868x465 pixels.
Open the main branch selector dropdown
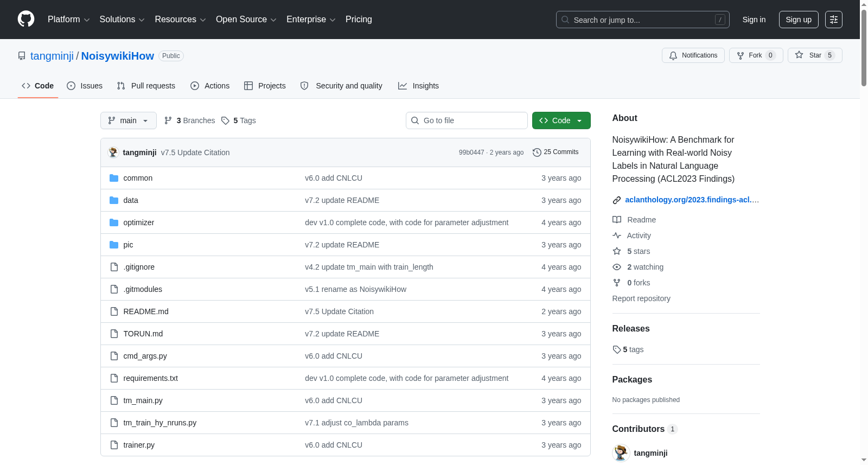click(129, 120)
